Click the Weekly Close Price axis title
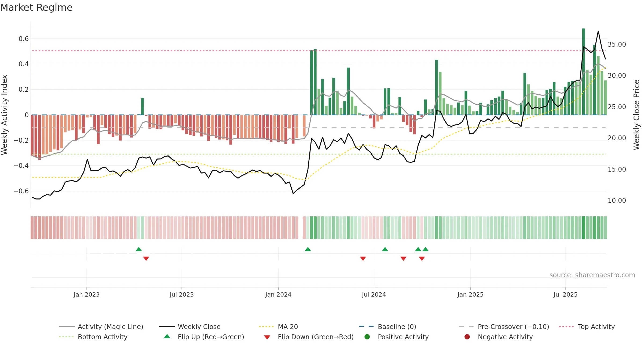The image size is (644, 362). [636, 115]
